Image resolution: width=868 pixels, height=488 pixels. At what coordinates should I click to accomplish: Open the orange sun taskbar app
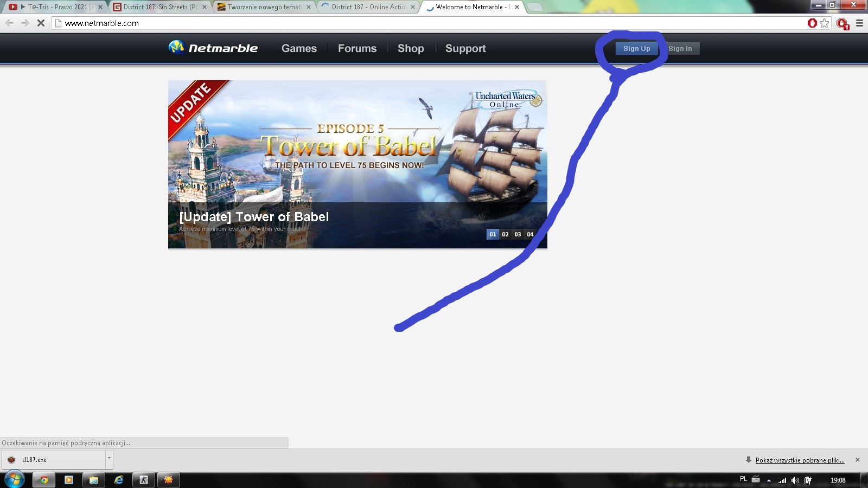click(169, 480)
